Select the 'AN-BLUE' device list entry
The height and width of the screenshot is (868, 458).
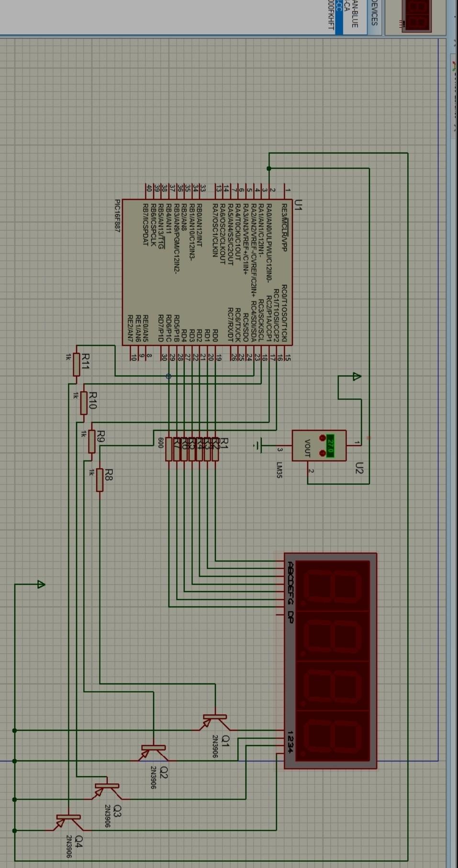point(355,14)
